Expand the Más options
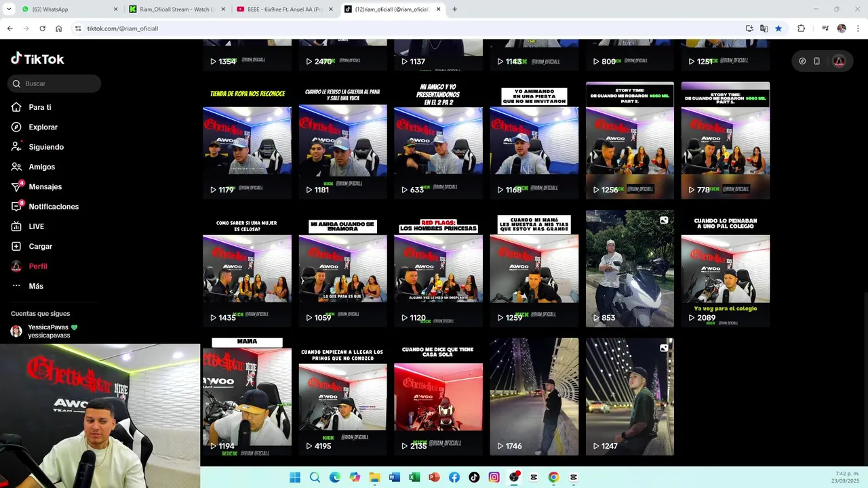868x488 pixels. 35,286
